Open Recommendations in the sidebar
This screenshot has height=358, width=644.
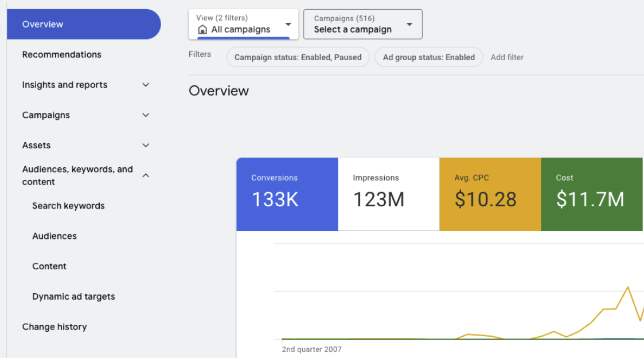(x=62, y=54)
